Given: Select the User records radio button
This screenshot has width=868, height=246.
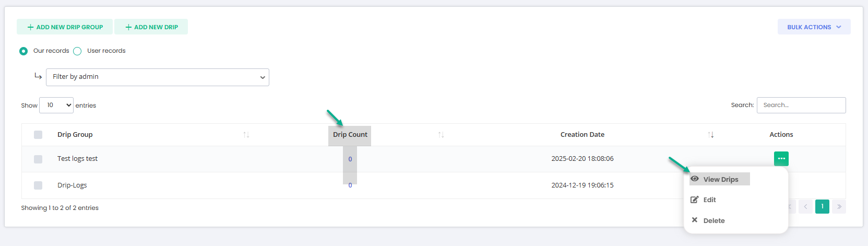Looking at the screenshot, I should 77,51.
